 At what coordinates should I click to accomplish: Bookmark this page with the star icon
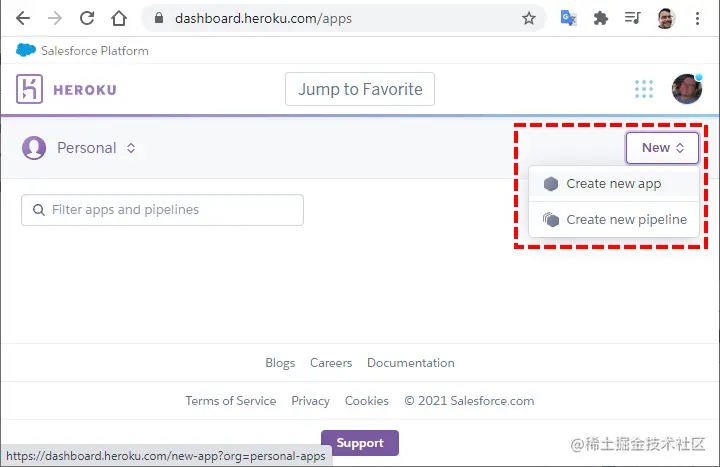[529, 18]
